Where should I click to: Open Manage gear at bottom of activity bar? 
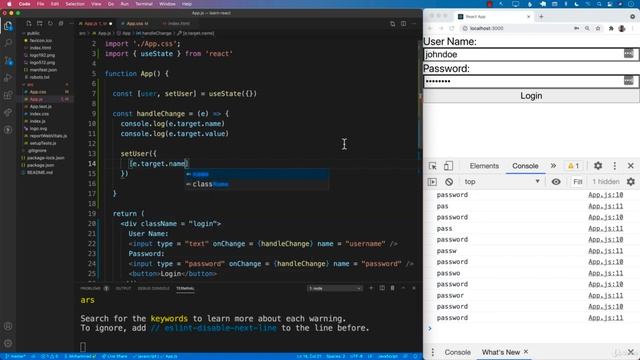coord(8,343)
